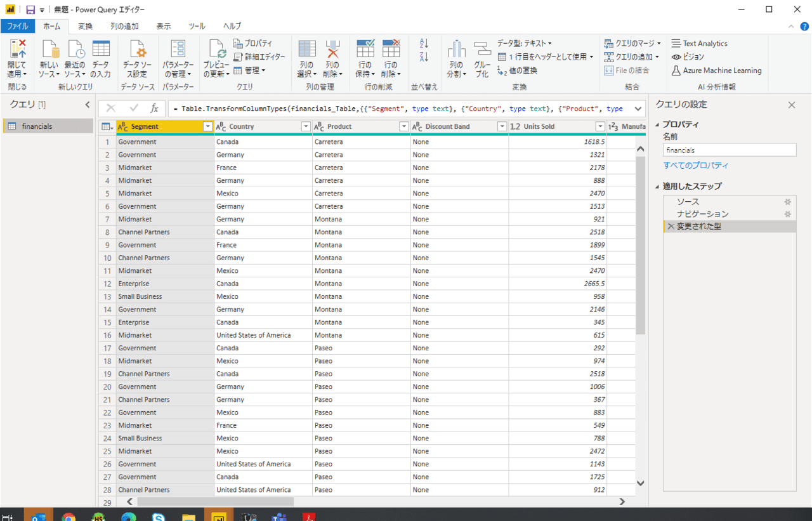Open the Segment column filter dropdown
Screen dimensions: 812x521
coord(207,126)
